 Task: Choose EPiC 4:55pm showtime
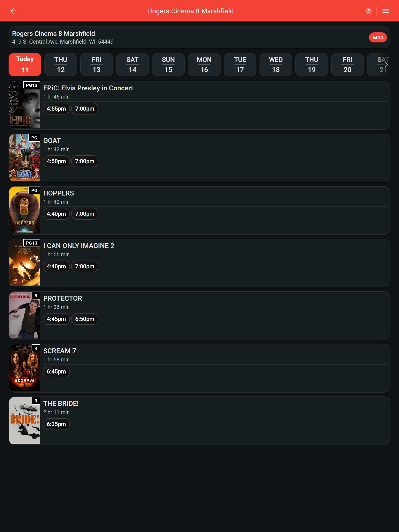pos(56,109)
